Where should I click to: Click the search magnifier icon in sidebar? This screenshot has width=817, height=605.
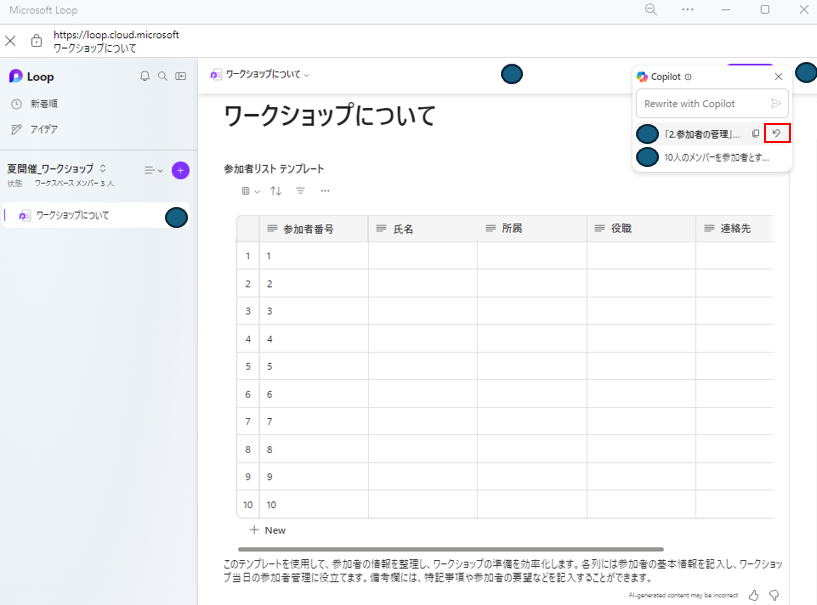[x=162, y=76]
